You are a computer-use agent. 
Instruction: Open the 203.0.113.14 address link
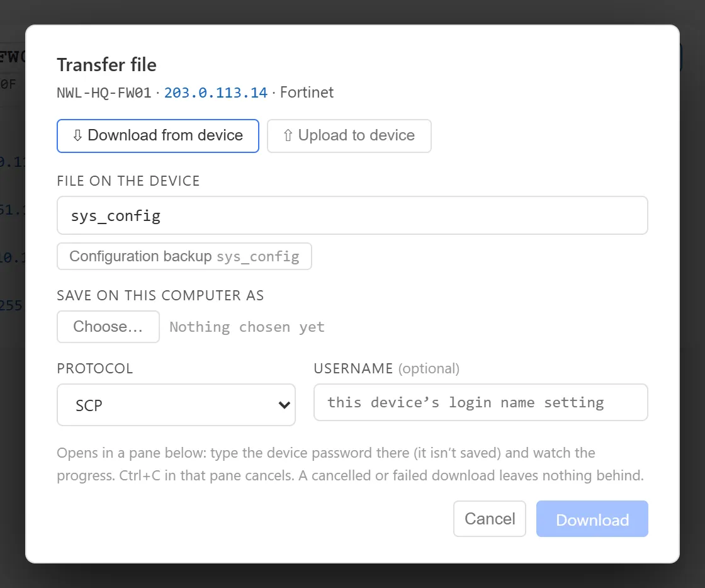pos(216,93)
